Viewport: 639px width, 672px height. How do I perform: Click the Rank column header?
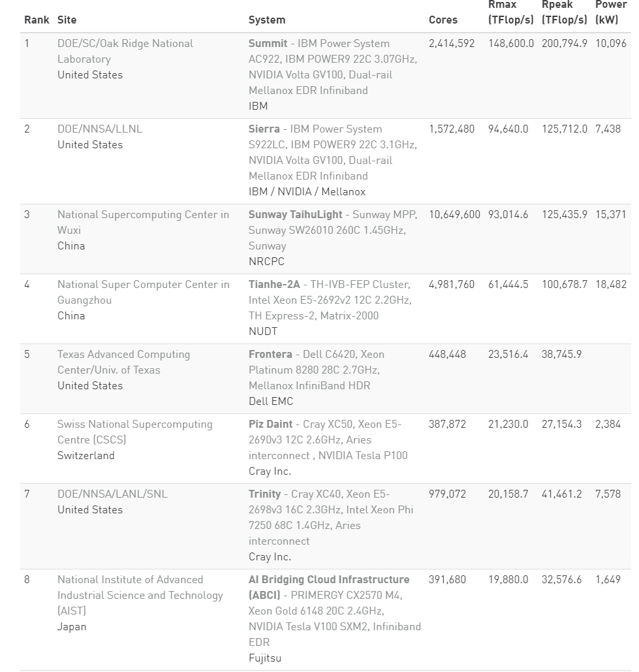click(x=37, y=20)
